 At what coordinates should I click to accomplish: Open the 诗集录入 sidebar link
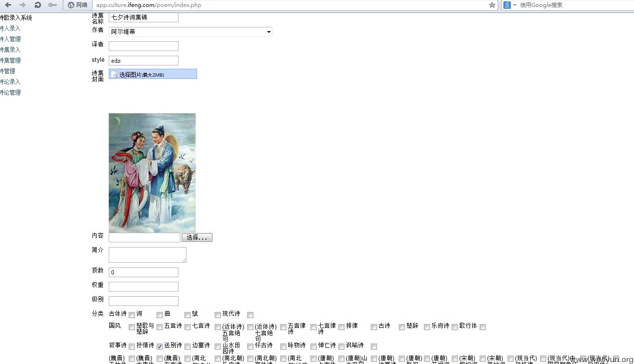point(10,50)
